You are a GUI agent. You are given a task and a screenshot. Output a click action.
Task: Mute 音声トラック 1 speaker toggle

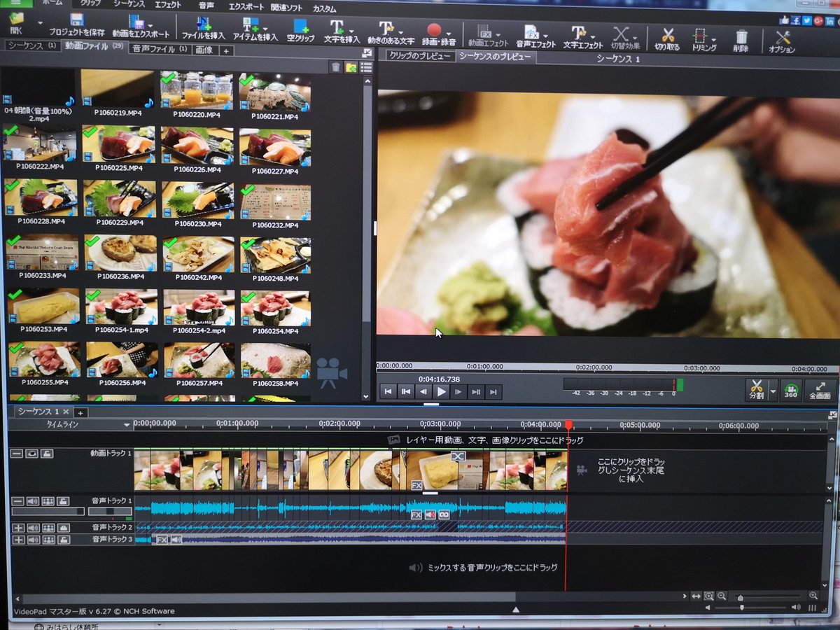[x=33, y=501]
